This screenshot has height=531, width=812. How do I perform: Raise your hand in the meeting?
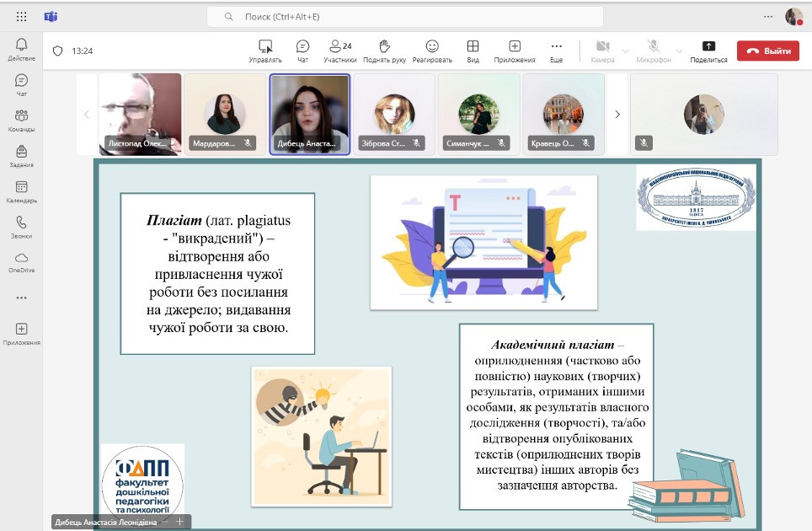click(x=384, y=50)
